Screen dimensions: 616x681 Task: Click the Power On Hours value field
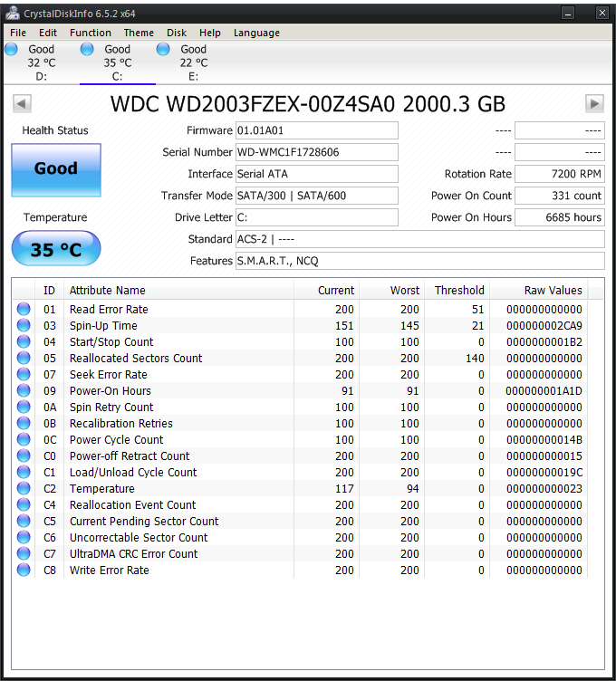pos(560,217)
